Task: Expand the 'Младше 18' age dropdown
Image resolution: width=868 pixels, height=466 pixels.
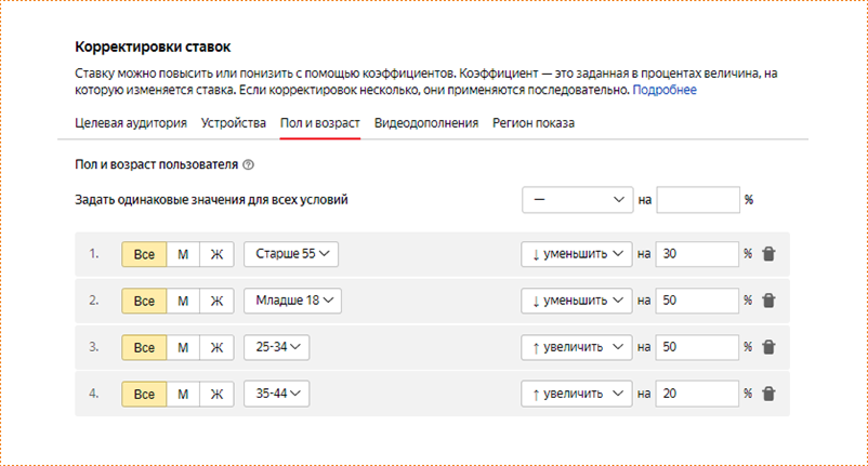Action: 293,301
